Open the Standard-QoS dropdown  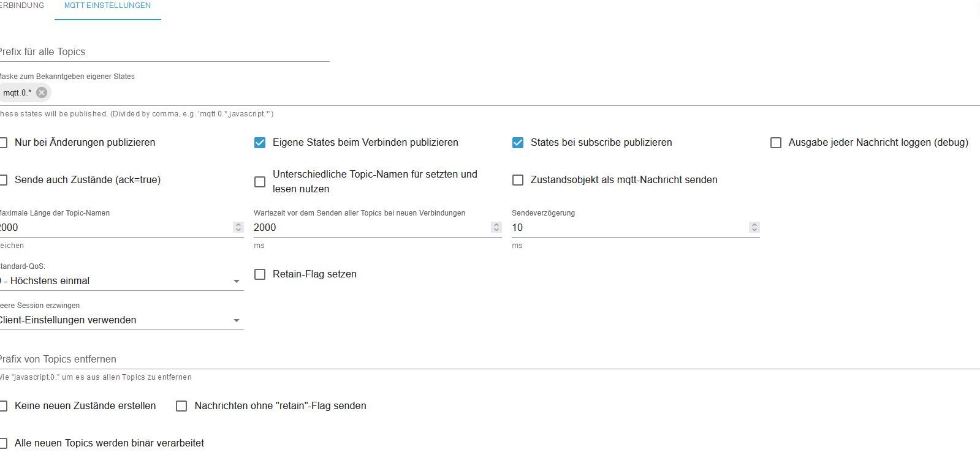121,281
